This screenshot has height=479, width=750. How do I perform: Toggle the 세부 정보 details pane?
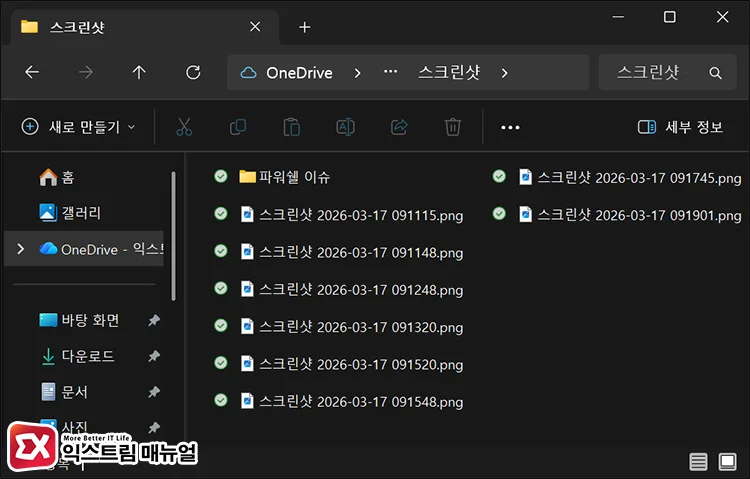680,127
